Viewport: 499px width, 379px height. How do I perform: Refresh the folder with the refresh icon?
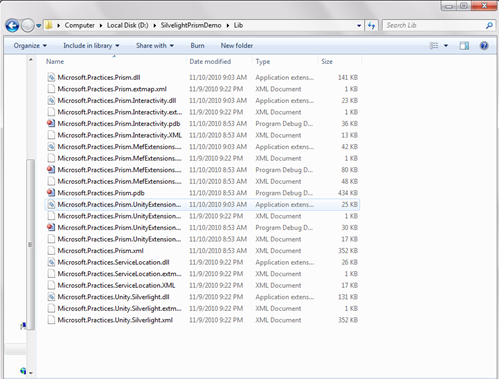point(372,25)
